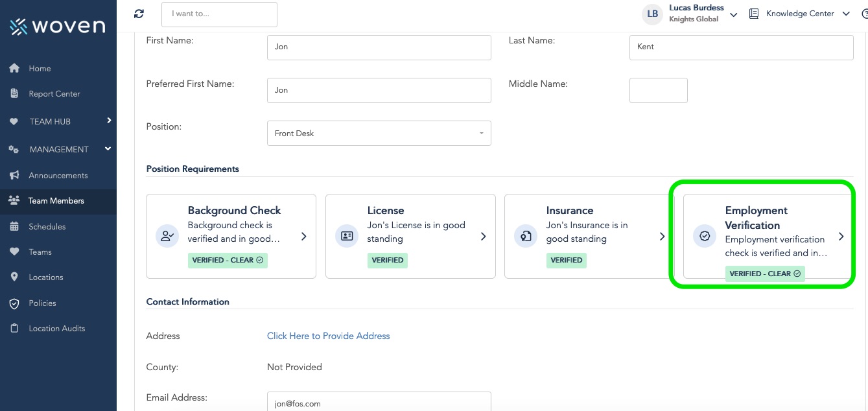868x411 pixels.
Task: Open Policies in sidebar
Action: tap(43, 303)
